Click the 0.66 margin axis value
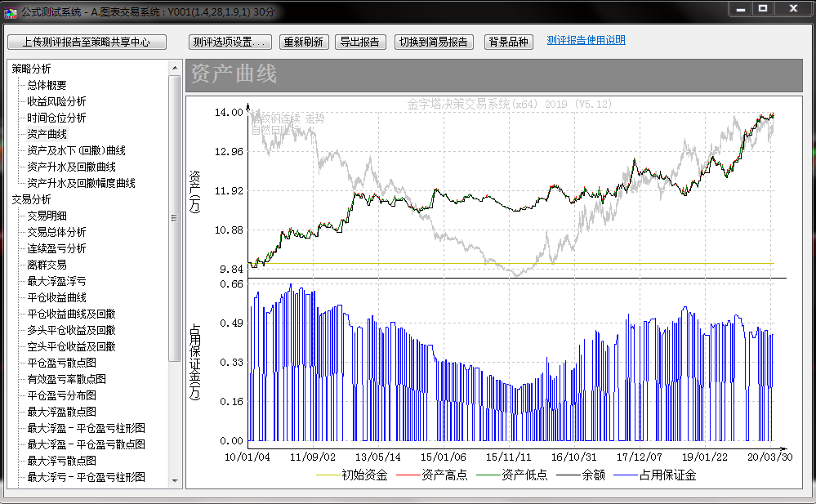The width and height of the screenshot is (816, 504). coord(232,284)
